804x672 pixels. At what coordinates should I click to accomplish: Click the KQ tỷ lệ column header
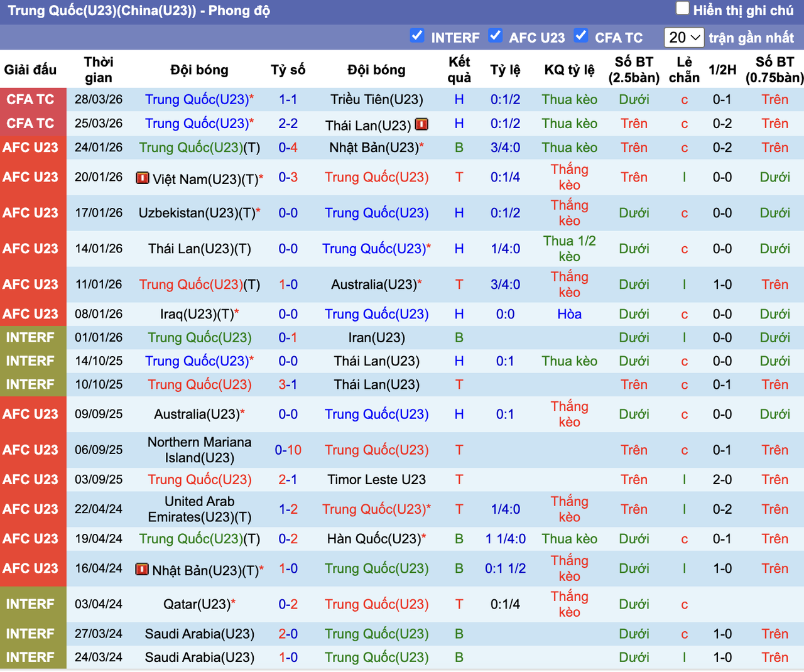pos(570,70)
